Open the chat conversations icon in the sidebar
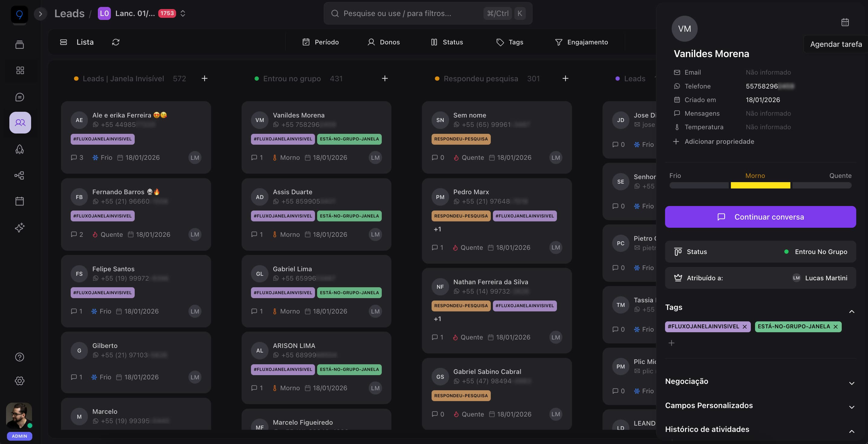868x444 pixels. [x=20, y=97]
